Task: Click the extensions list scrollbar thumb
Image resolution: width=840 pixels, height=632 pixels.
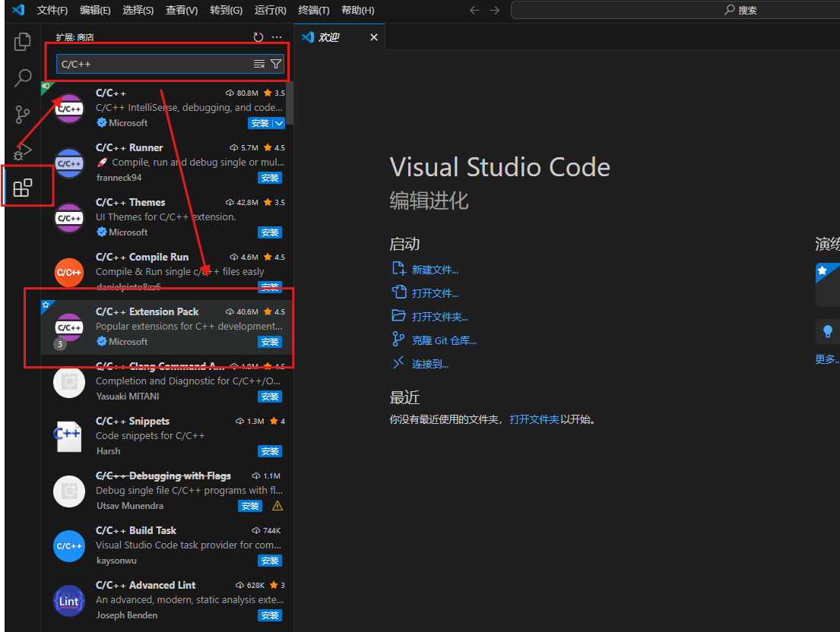Action: (x=290, y=104)
